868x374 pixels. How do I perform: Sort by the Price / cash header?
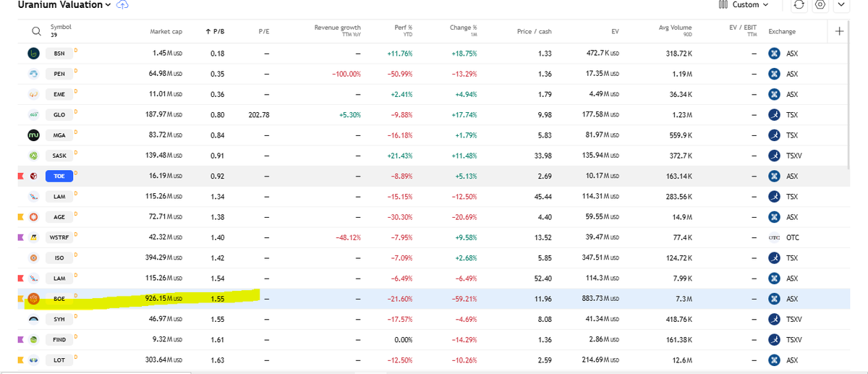coord(535,32)
